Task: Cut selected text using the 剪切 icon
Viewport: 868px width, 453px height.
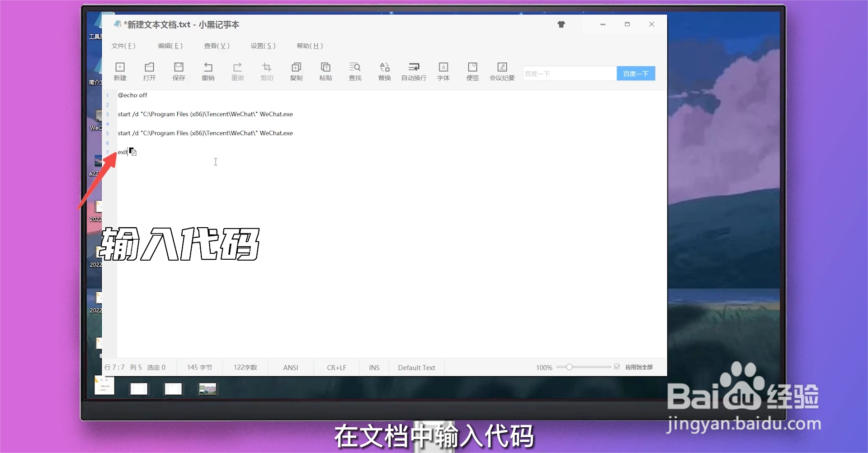Action: (x=267, y=71)
